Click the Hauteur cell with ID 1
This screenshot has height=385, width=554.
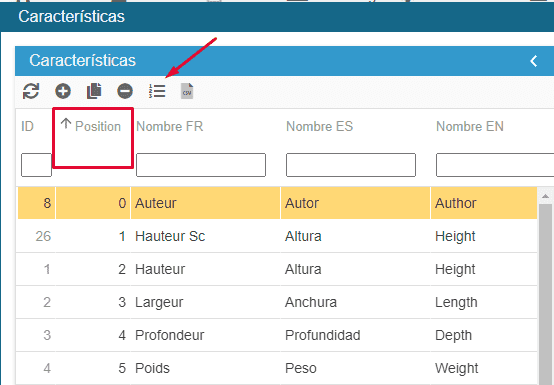click(x=205, y=269)
